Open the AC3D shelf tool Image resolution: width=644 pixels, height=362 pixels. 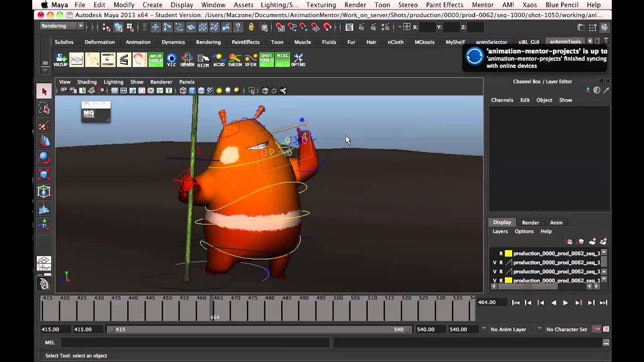pos(219,60)
